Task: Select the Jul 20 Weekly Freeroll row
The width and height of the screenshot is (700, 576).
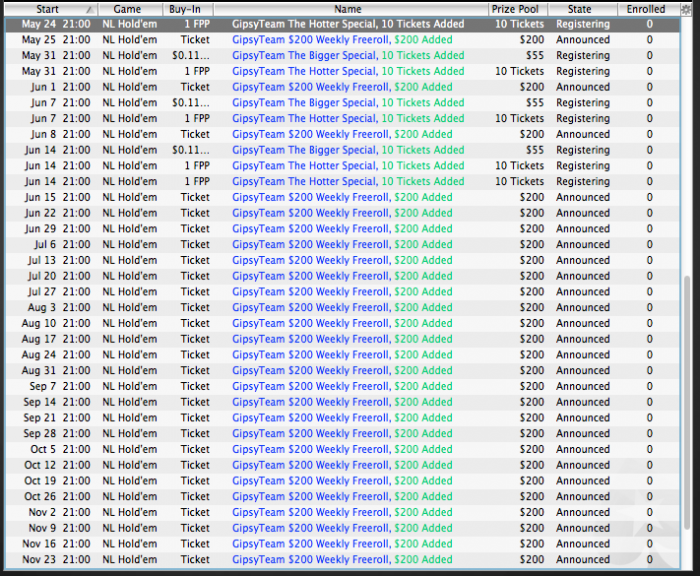Action: point(342,276)
